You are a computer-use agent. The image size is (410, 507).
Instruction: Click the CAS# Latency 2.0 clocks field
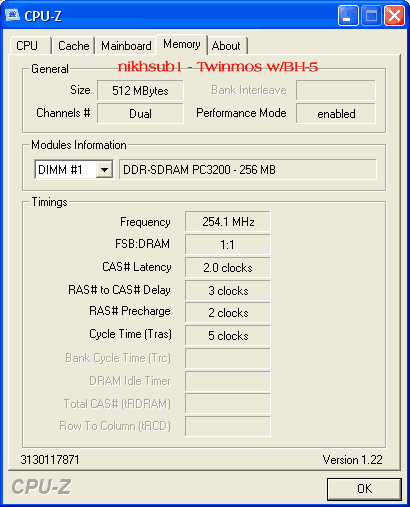(x=228, y=267)
